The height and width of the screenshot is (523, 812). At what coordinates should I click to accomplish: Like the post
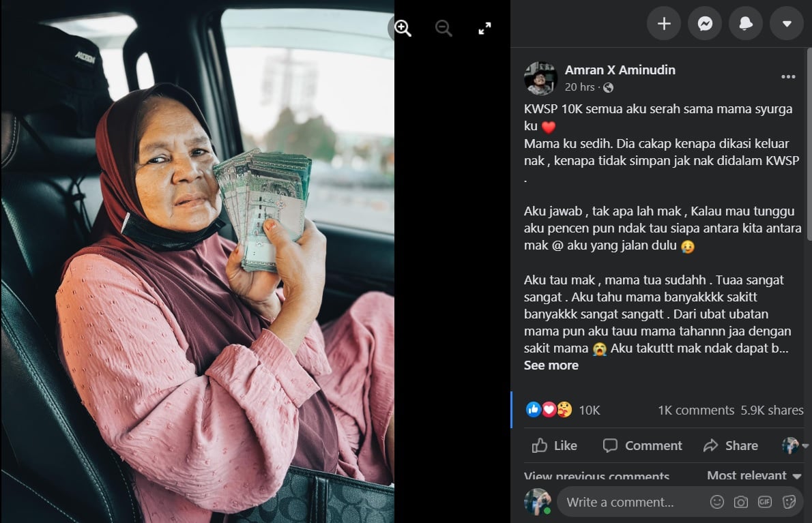(555, 445)
